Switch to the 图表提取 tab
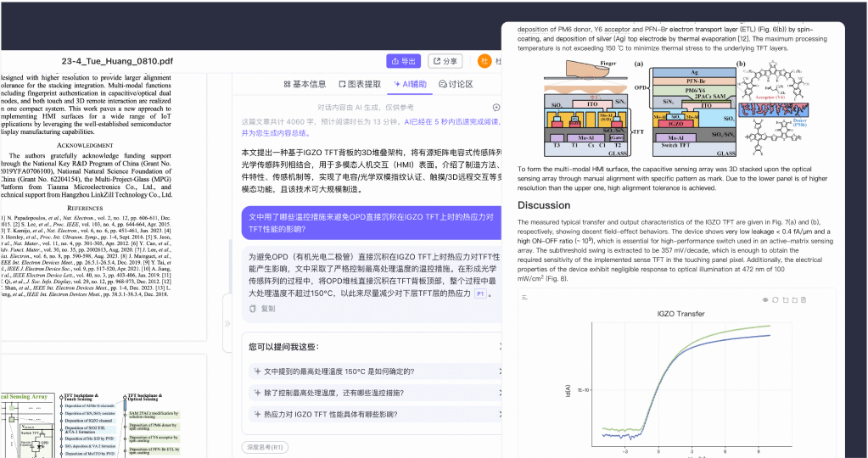Image resolution: width=868 pixels, height=458 pixels. [x=360, y=84]
